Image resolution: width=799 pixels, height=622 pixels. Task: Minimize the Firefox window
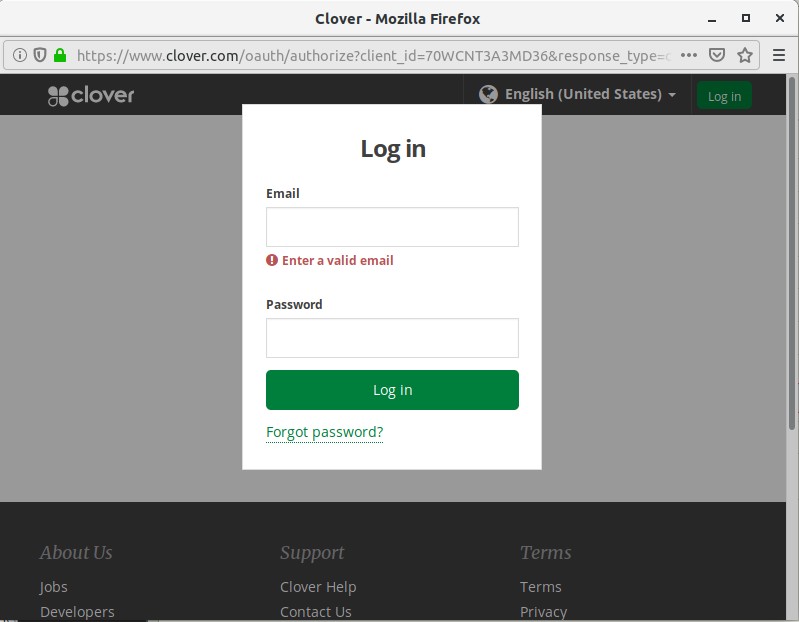[712, 19]
